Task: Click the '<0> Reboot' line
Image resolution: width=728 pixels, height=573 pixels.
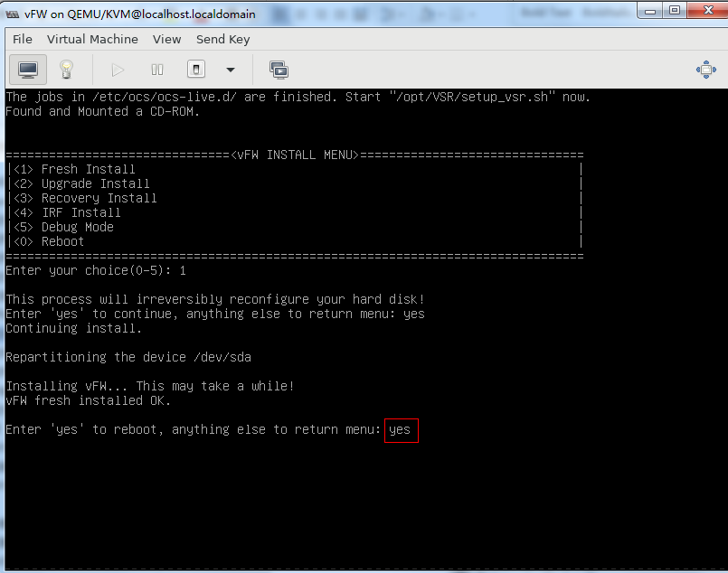Action: (x=49, y=241)
